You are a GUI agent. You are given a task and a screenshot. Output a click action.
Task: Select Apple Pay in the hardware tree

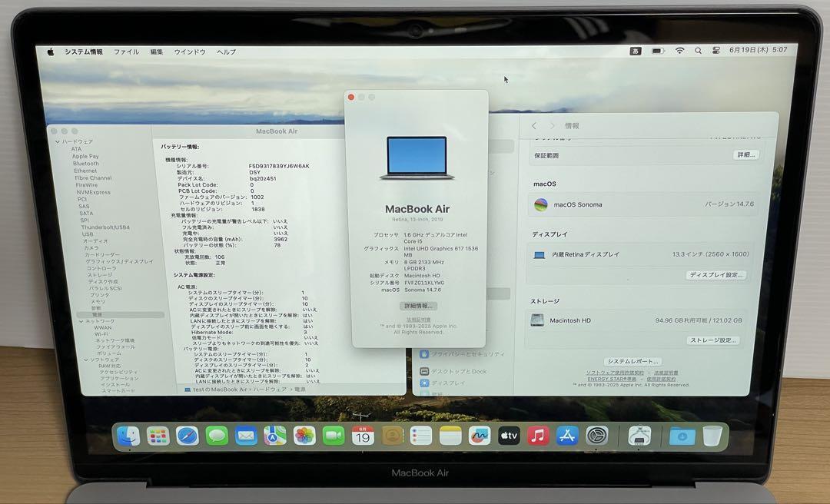[x=85, y=156]
